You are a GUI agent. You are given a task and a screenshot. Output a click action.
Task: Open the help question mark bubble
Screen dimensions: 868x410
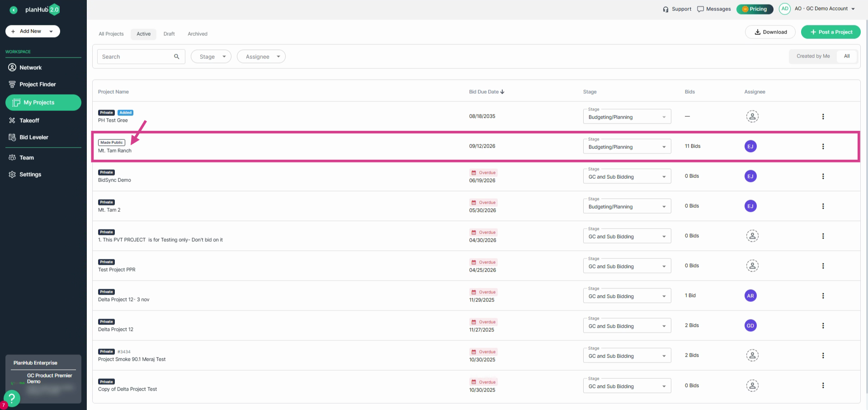12,399
